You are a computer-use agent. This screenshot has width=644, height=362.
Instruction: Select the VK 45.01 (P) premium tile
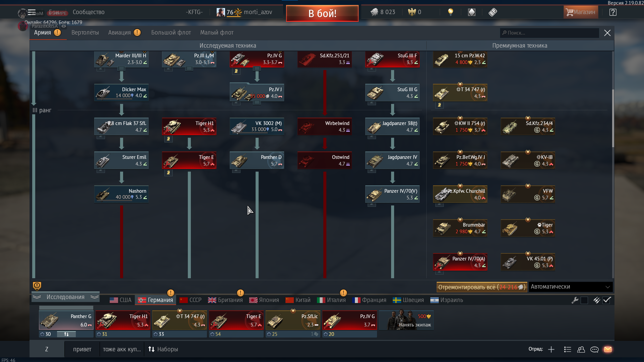point(528,262)
